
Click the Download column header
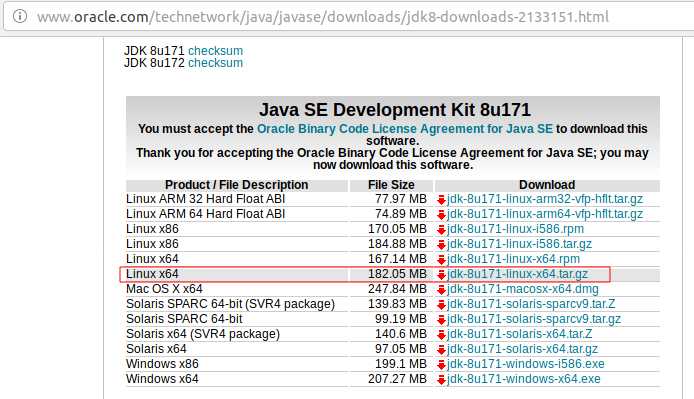pyautogui.click(x=547, y=185)
